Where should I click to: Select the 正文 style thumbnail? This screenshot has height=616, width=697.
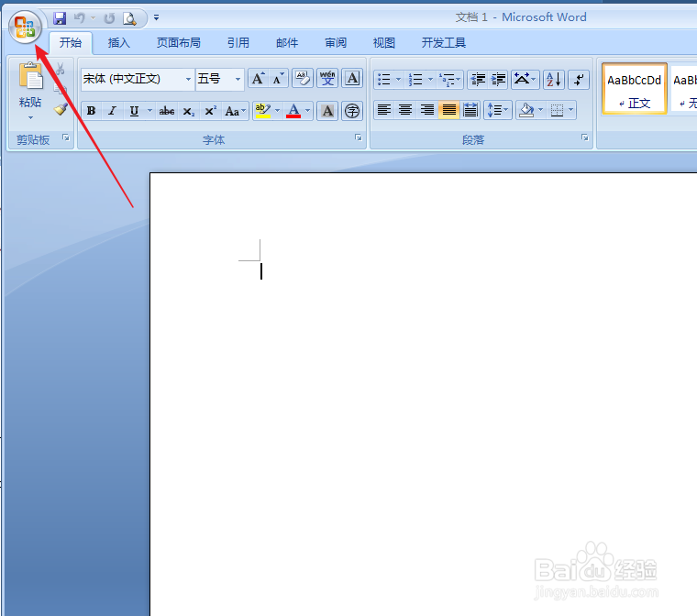[x=635, y=89]
